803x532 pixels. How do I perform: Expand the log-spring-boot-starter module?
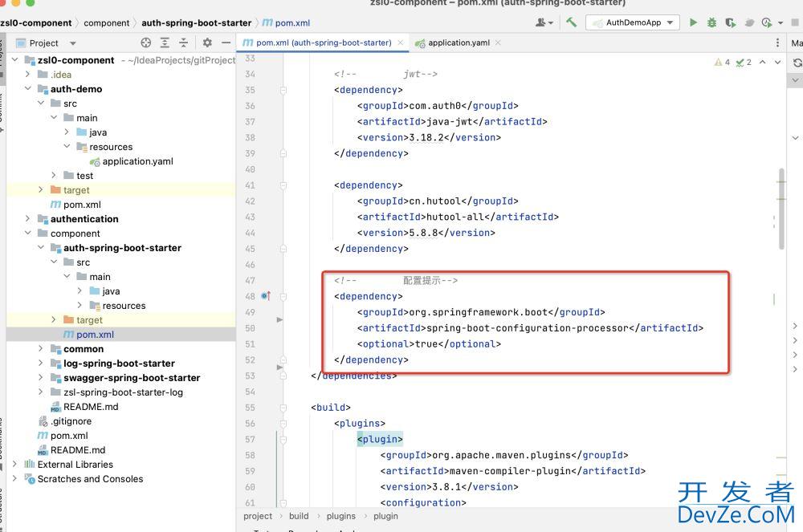point(41,363)
